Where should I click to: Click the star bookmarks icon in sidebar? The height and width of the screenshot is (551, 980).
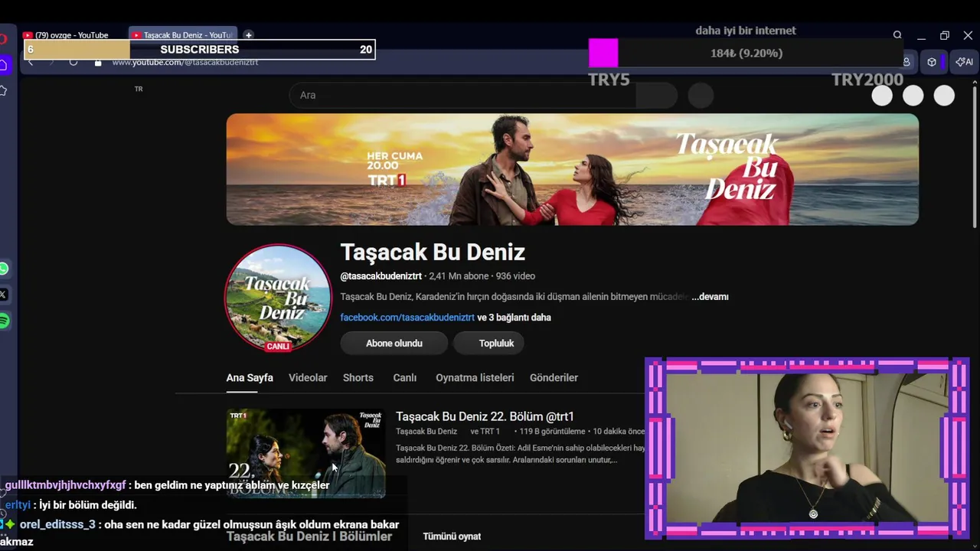click(4, 90)
